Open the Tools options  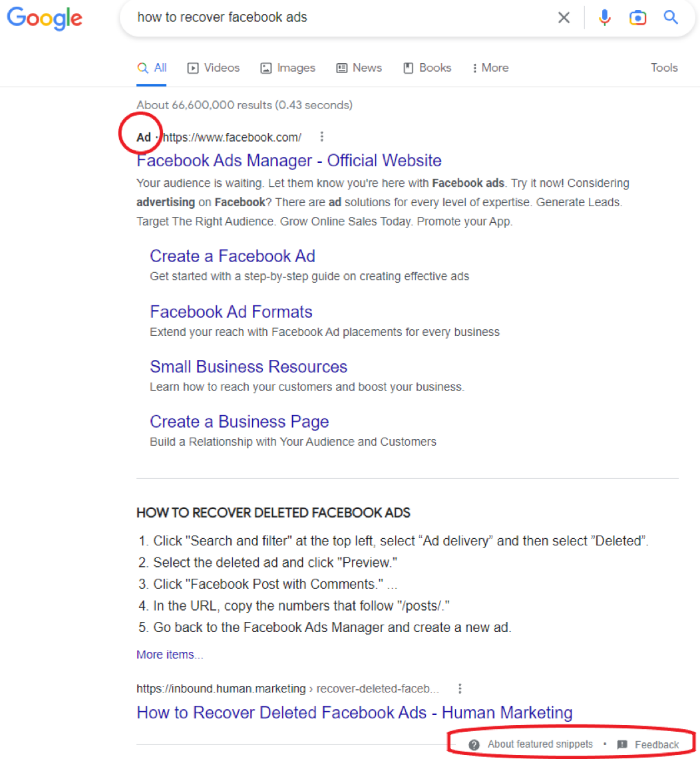coord(663,68)
